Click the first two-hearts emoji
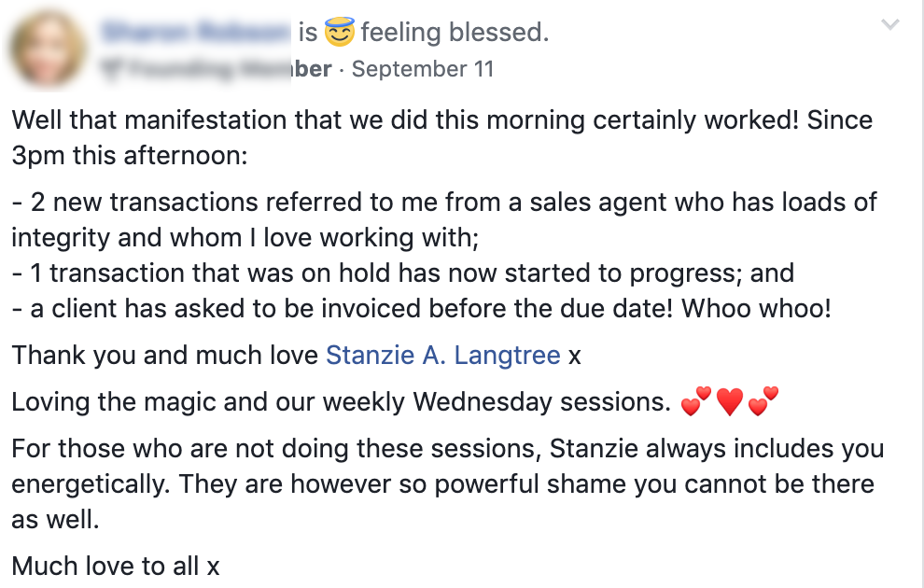924x588 pixels. click(x=695, y=403)
